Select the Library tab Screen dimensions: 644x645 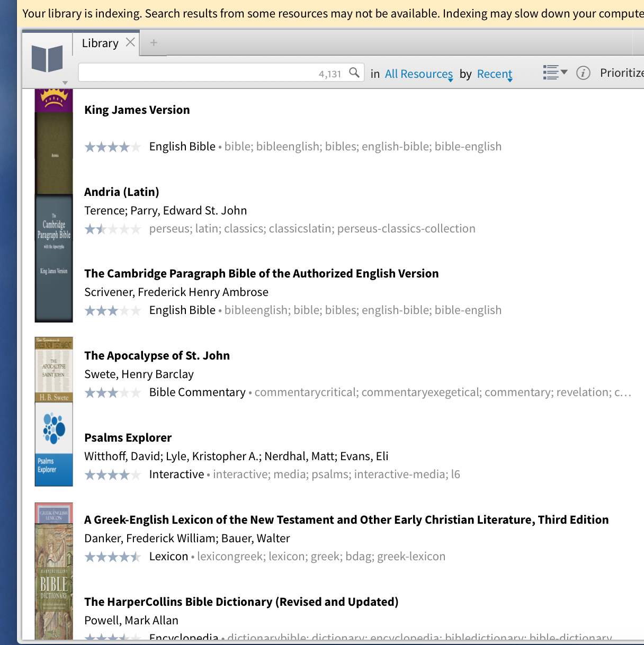[100, 43]
